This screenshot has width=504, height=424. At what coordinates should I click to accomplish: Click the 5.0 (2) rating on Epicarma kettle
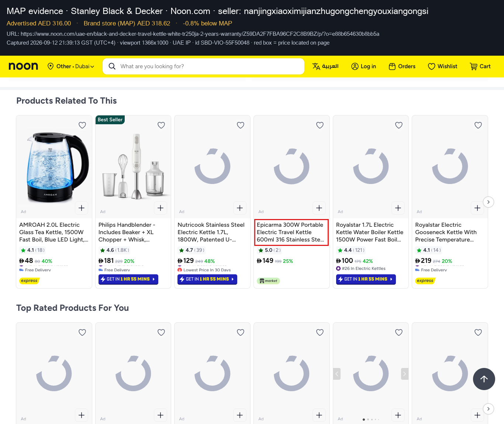click(x=270, y=250)
